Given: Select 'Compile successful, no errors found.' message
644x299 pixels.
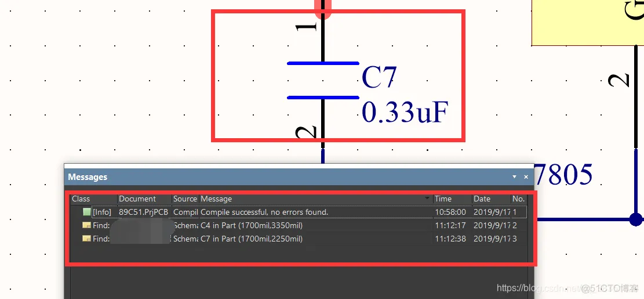Looking at the screenshot, I should 264,212.
